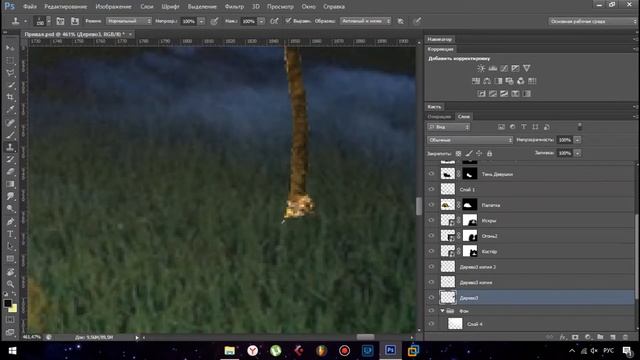640x360 pixels.
Task: Collapse the Фон layer group
Action: point(442,311)
